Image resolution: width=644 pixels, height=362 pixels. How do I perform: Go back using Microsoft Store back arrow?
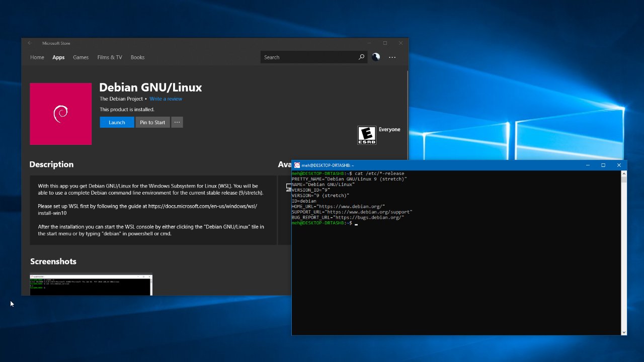point(30,43)
